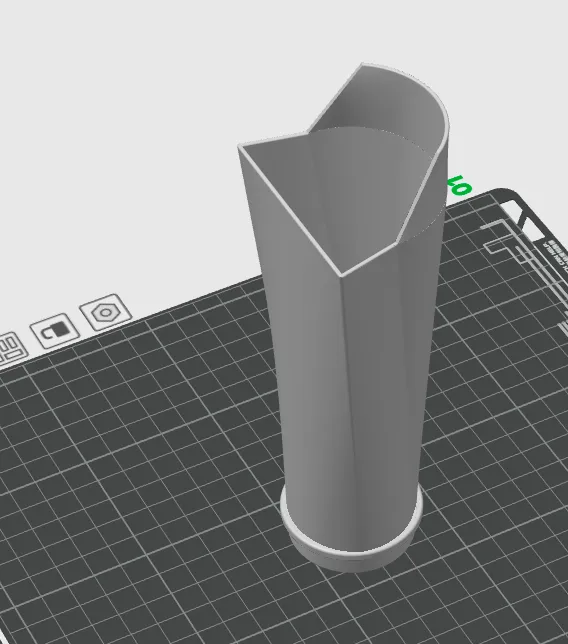This screenshot has width=568, height=644.
Task: Open plate settings via hexagon nut icon
Action: (106, 312)
